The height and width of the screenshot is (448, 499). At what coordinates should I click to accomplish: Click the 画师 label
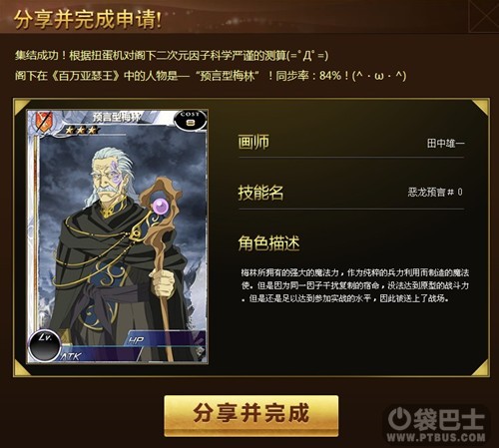253,143
